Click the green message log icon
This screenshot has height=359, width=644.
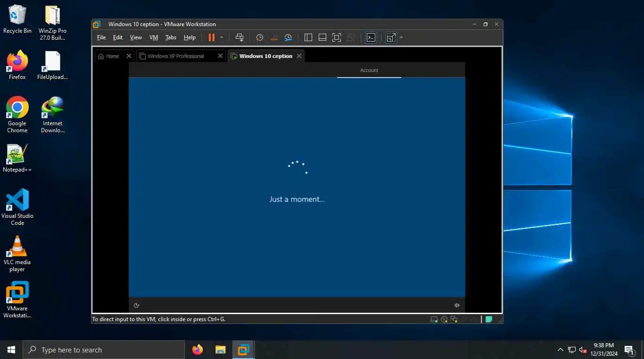(x=489, y=319)
